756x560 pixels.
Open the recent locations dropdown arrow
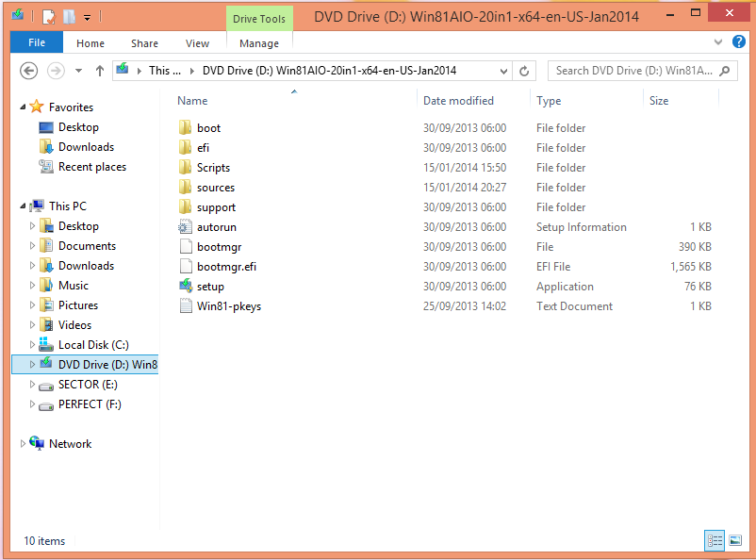click(78, 71)
